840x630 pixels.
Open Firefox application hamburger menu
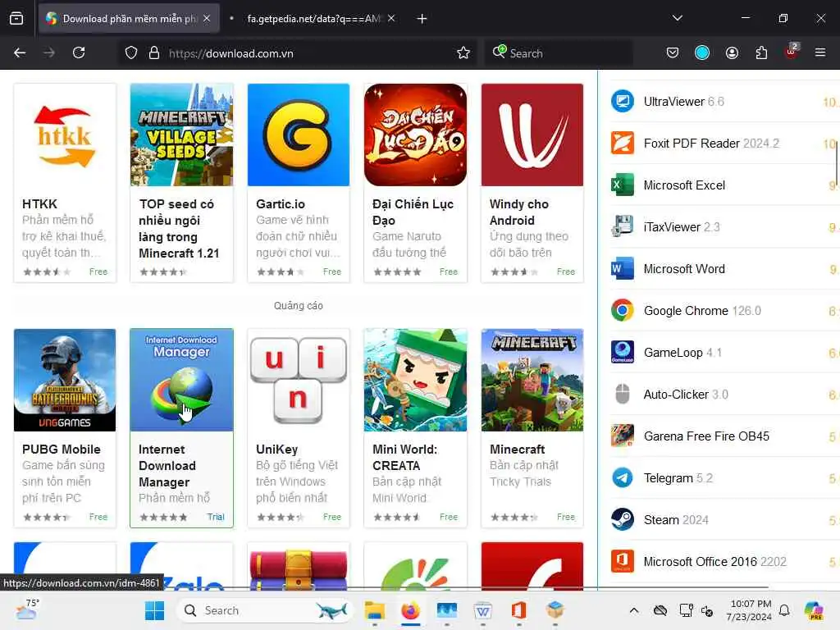tap(820, 52)
